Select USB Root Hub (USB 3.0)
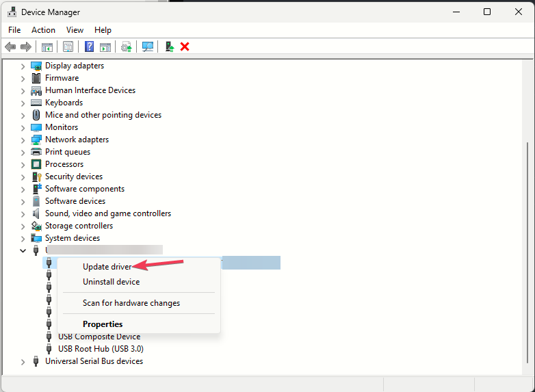Screen dimensions: 535x392 [x=101, y=349]
